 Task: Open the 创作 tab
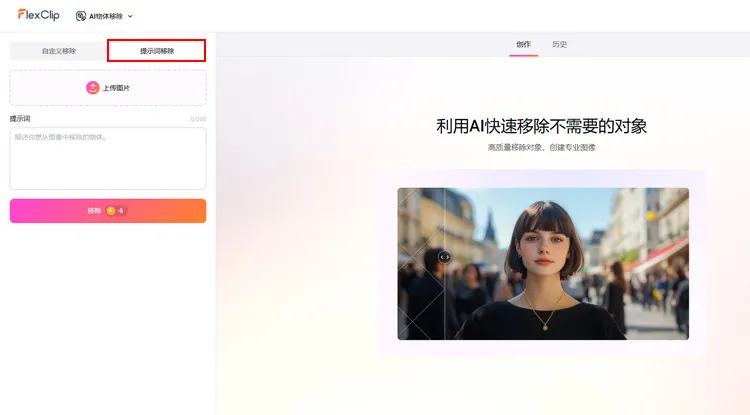pyautogui.click(x=523, y=44)
